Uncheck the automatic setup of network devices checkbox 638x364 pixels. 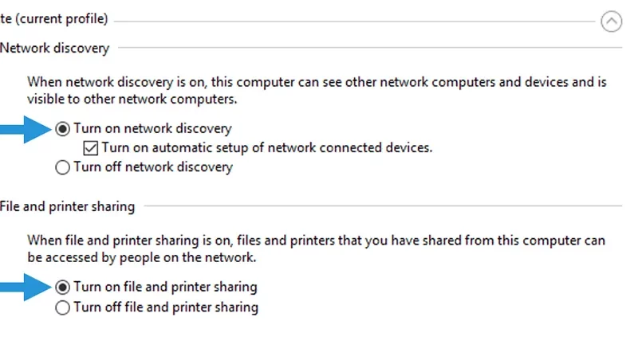coord(90,148)
